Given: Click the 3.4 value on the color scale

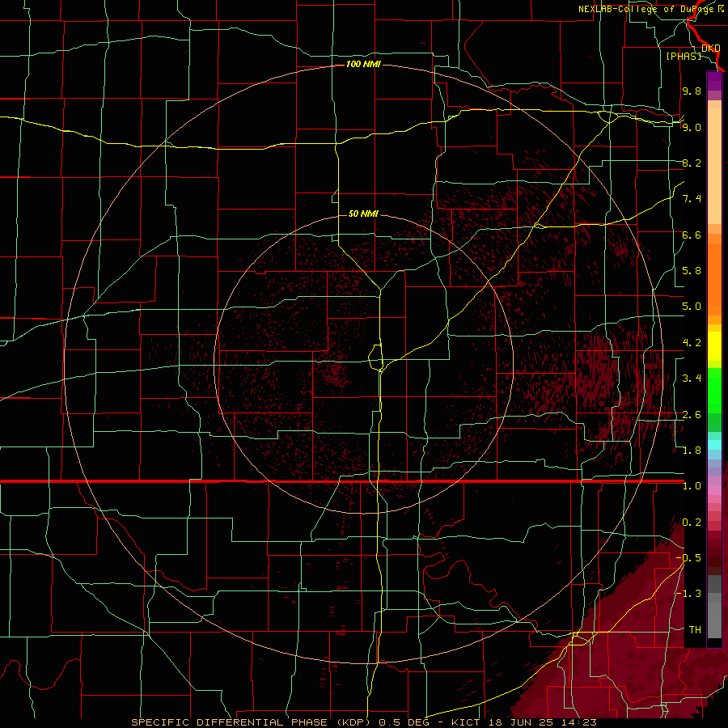Looking at the screenshot, I should click(x=692, y=379).
